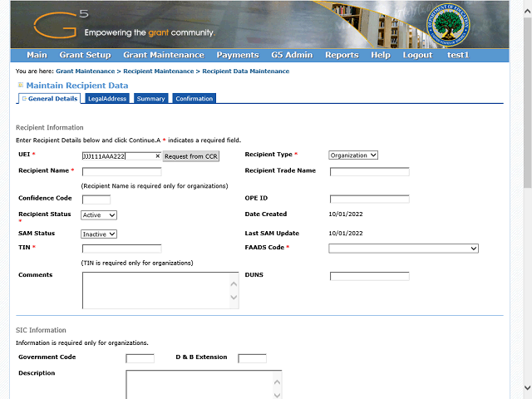Open the Main menu
This screenshot has width=532, height=399.
pyautogui.click(x=37, y=55)
